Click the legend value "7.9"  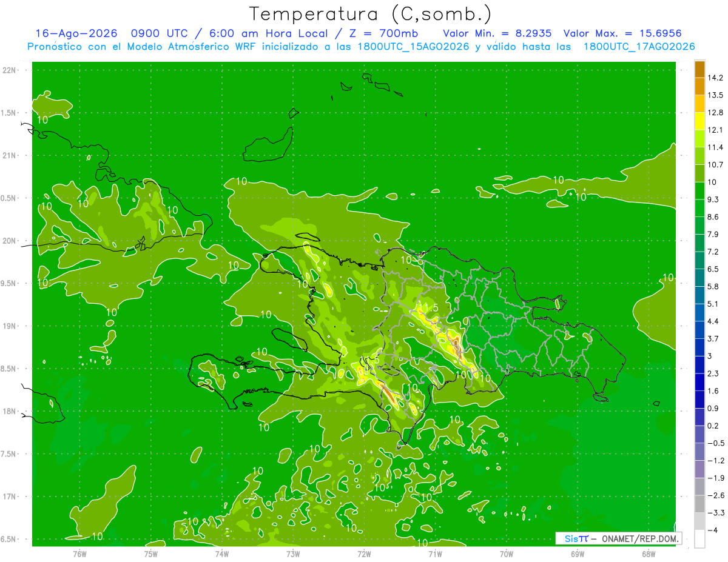click(x=714, y=234)
